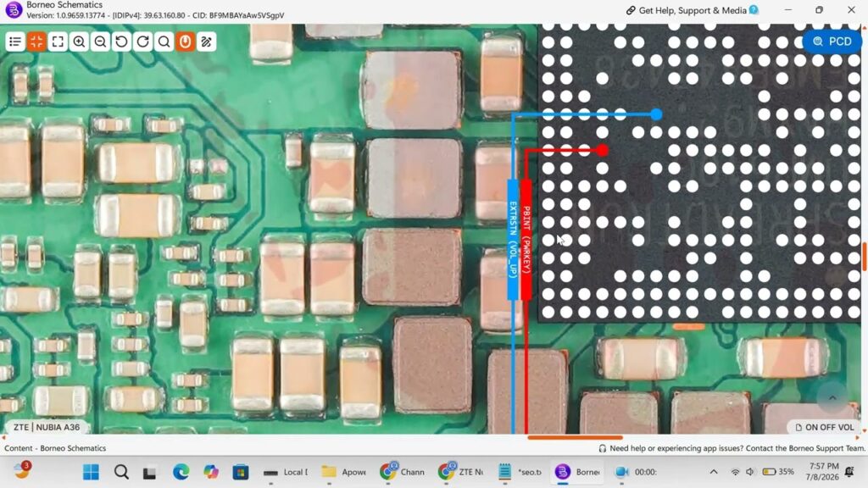Screen dimensions: 868x488
Task: Open Microsoft Store from taskbar
Action: (240, 472)
